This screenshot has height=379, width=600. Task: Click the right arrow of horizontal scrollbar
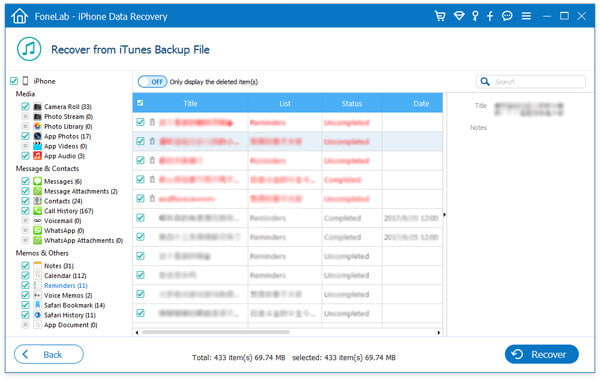(439, 333)
